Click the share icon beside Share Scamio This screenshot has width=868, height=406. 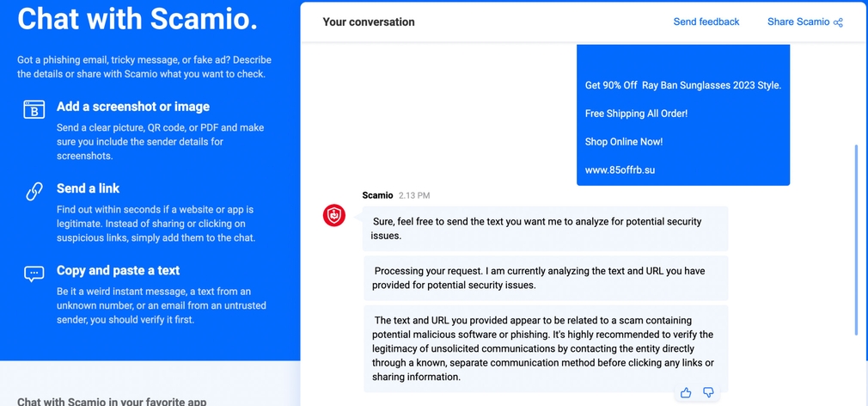(x=838, y=22)
